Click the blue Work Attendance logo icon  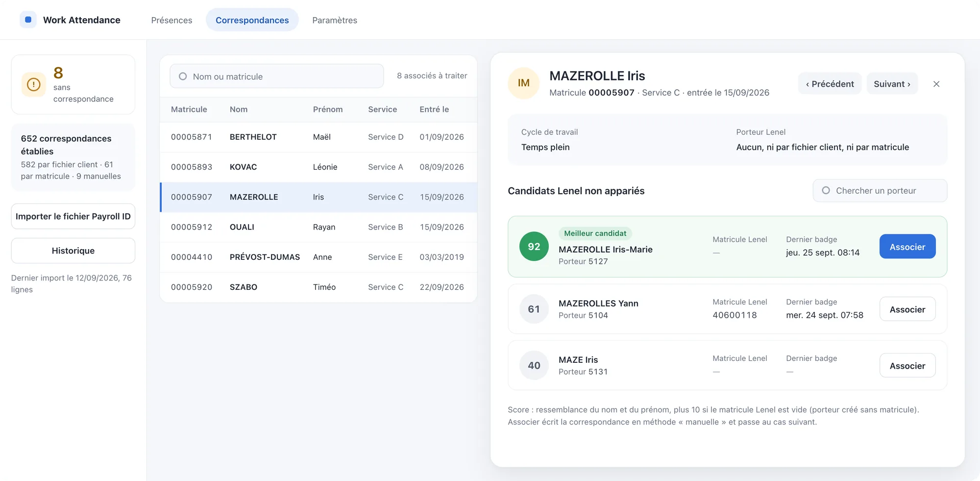click(28, 20)
